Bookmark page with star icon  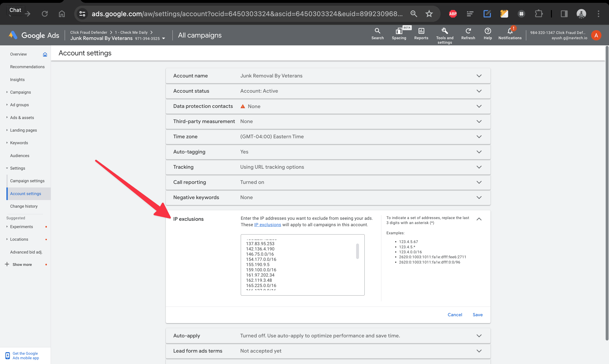pyautogui.click(x=429, y=14)
